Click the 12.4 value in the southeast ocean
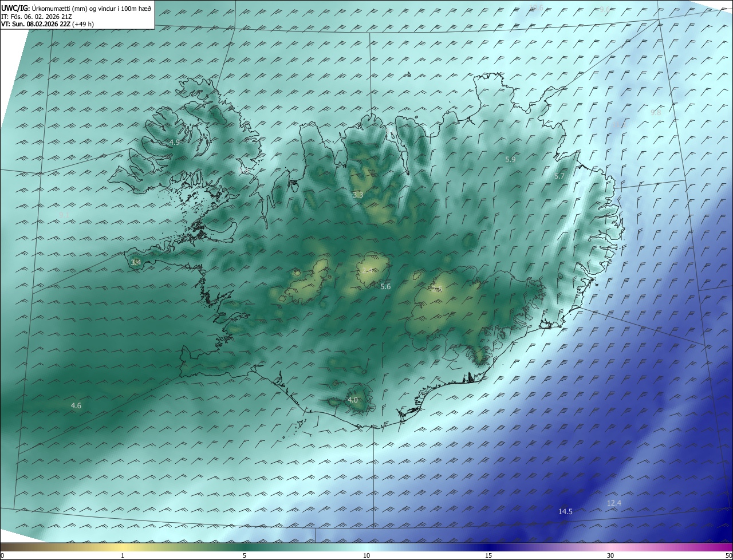This screenshot has width=733, height=560. [614, 503]
